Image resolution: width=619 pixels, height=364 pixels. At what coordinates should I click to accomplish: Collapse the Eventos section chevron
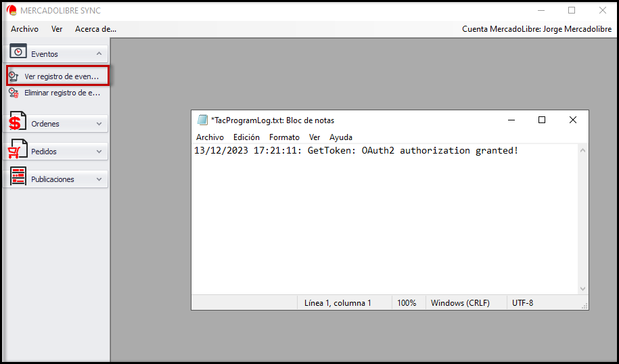(x=99, y=53)
